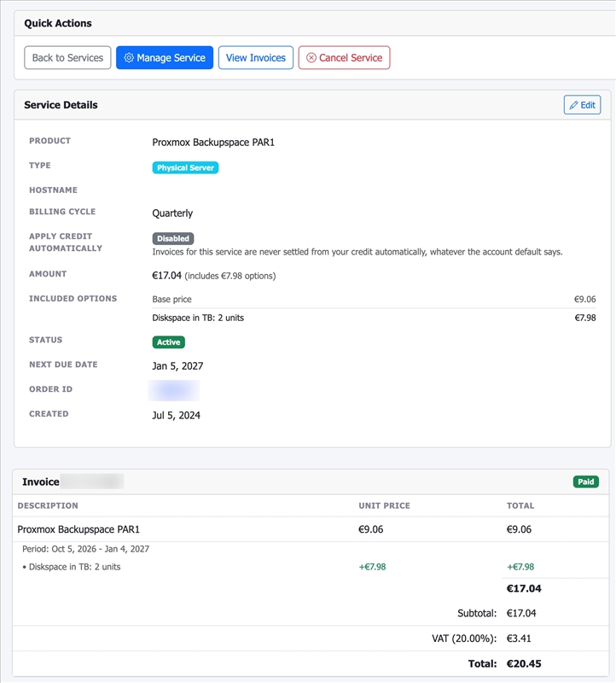Click the €9.06 value under Unit Price
Image resolution: width=616 pixels, height=683 pixels.
pyautogui.click(x=371, y=529)
